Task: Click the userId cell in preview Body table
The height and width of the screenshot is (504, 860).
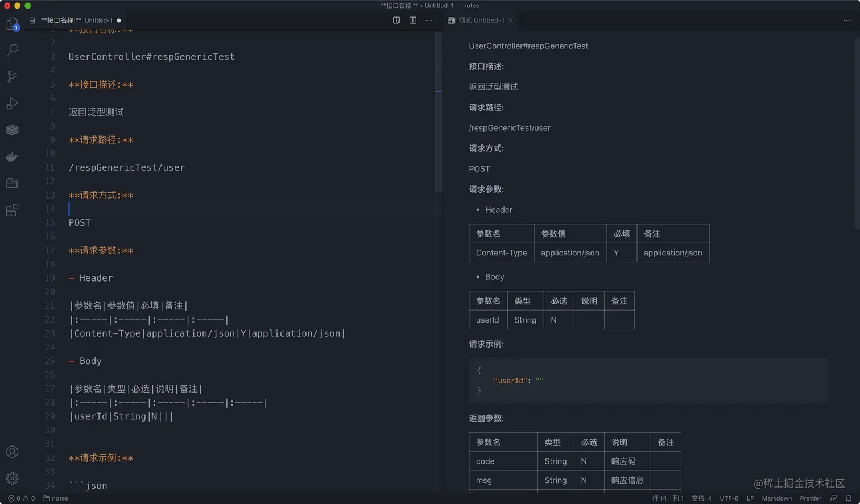Action: point(488,320)
